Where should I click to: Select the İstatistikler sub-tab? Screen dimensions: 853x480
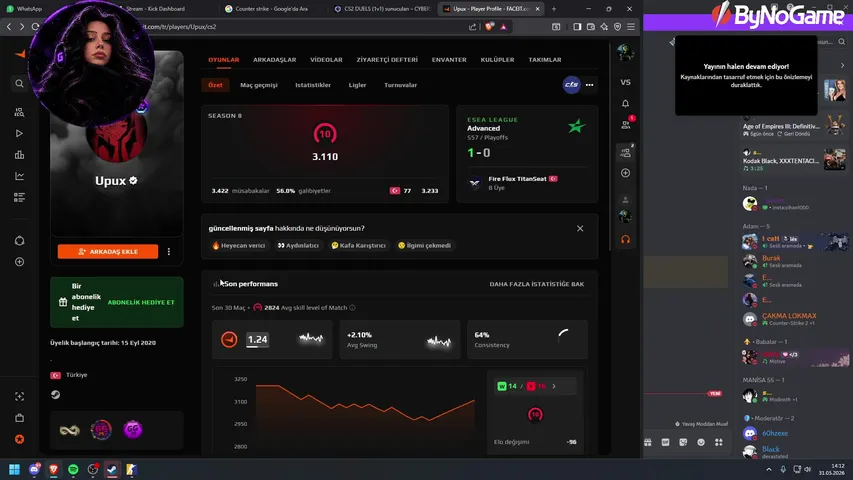(x=313, y=85)
